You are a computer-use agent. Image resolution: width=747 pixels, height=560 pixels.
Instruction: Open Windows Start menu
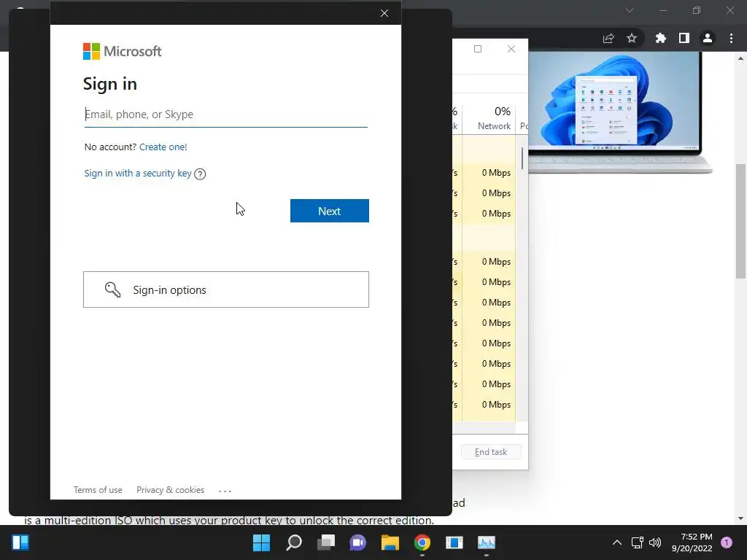[x=261, y=542]
